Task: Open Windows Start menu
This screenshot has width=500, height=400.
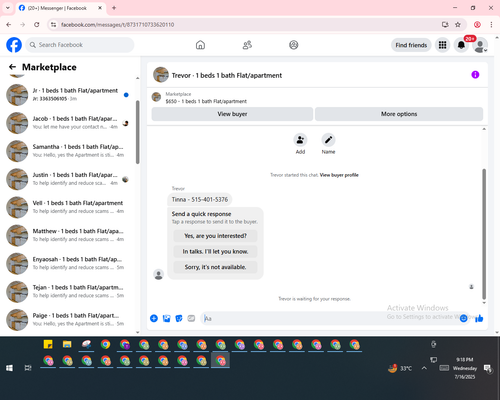Action: [9, 368]
